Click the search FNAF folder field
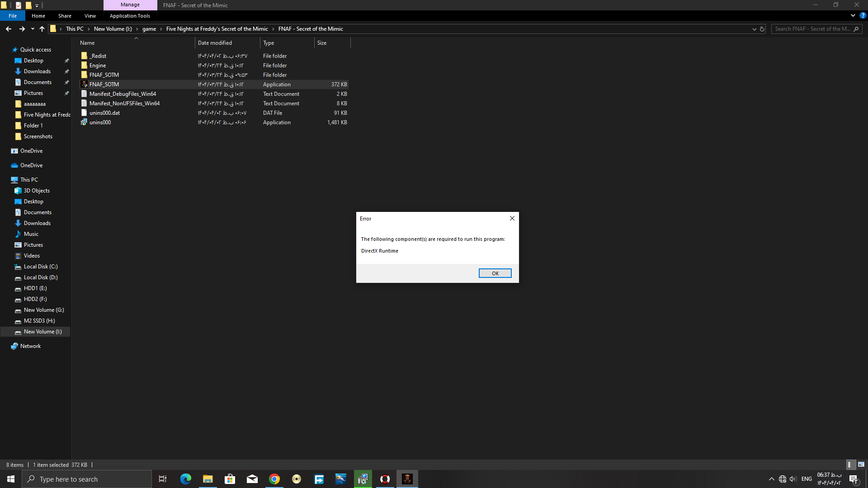 point(812,29)
